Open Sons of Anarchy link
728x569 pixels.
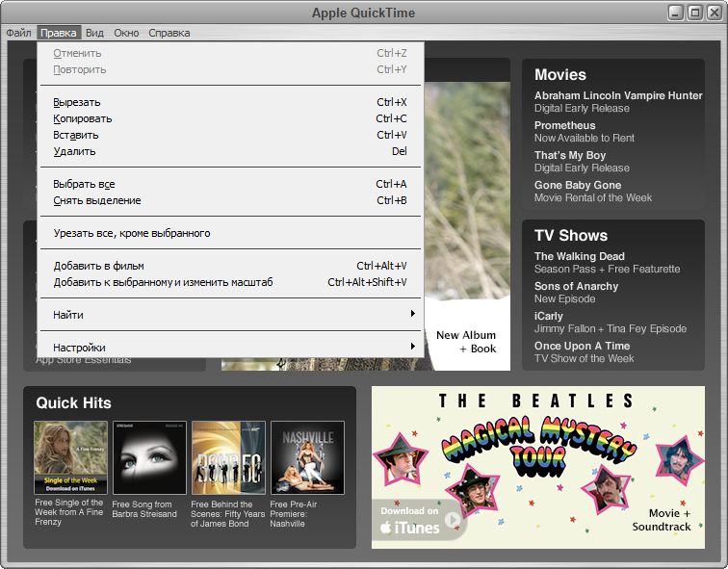pyautogui.click(x=576, y=286)
